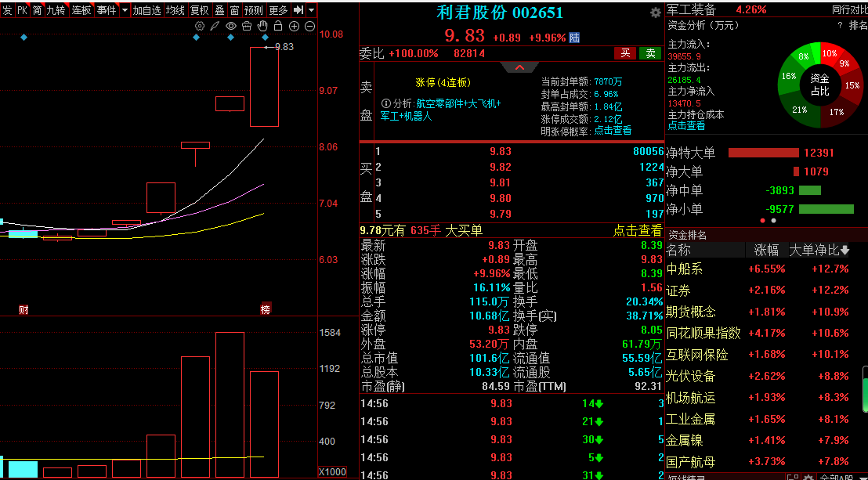Open 复权 adjustment option
The image size is (868, 480).
(199, 10)
